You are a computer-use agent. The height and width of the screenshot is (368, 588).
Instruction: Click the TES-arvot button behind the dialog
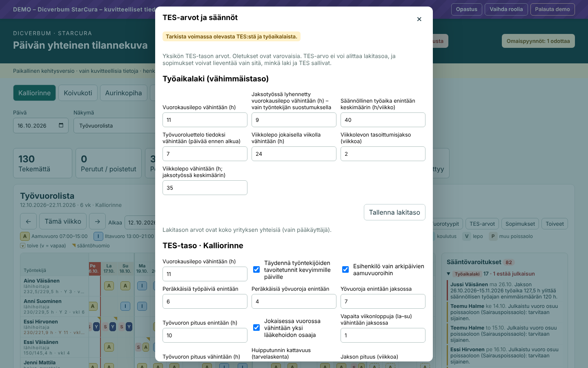tap(482, 224)
